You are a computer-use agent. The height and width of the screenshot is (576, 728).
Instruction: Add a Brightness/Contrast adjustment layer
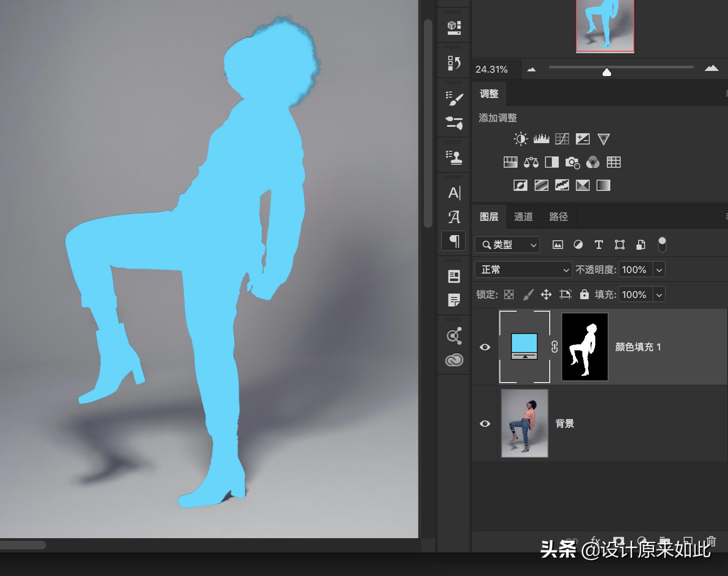tap(520, 138)
